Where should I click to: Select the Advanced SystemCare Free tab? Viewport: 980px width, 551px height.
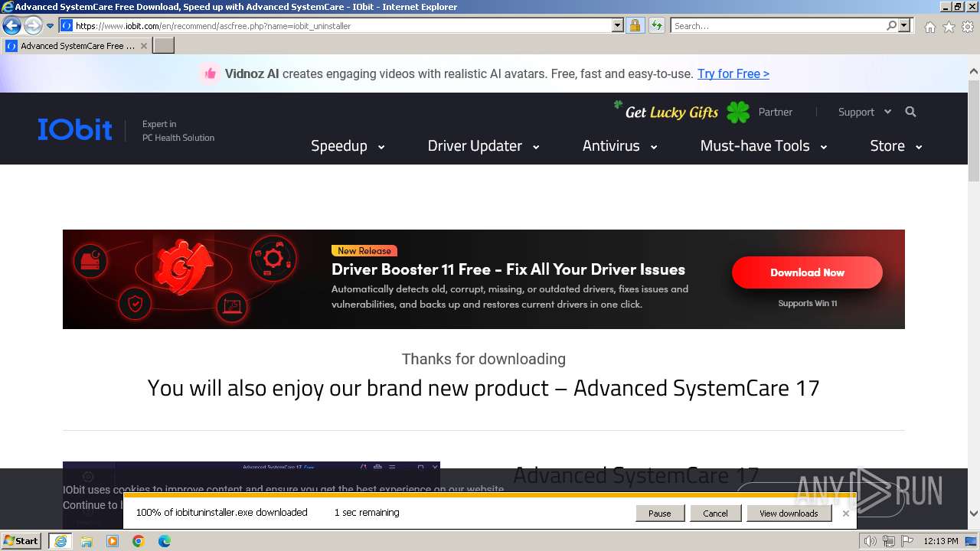coord(77,46)
